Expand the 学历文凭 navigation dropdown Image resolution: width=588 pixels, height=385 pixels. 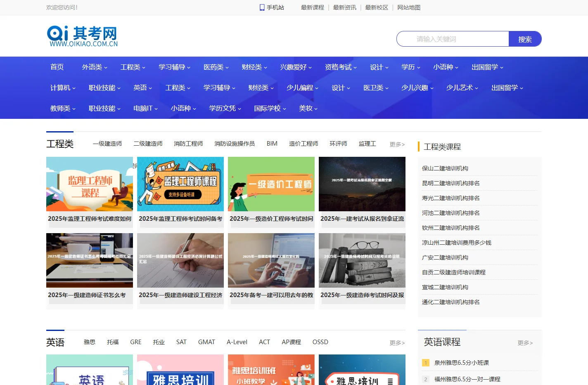225,108
